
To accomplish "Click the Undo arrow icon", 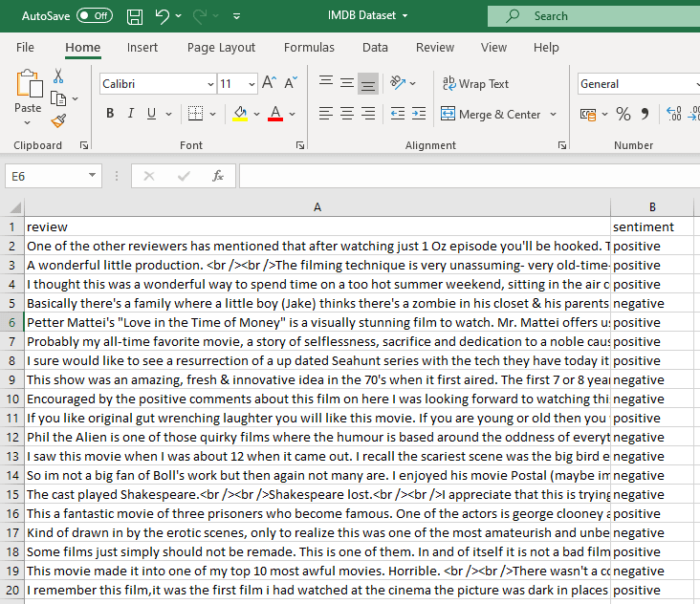I will pos(162,16).
